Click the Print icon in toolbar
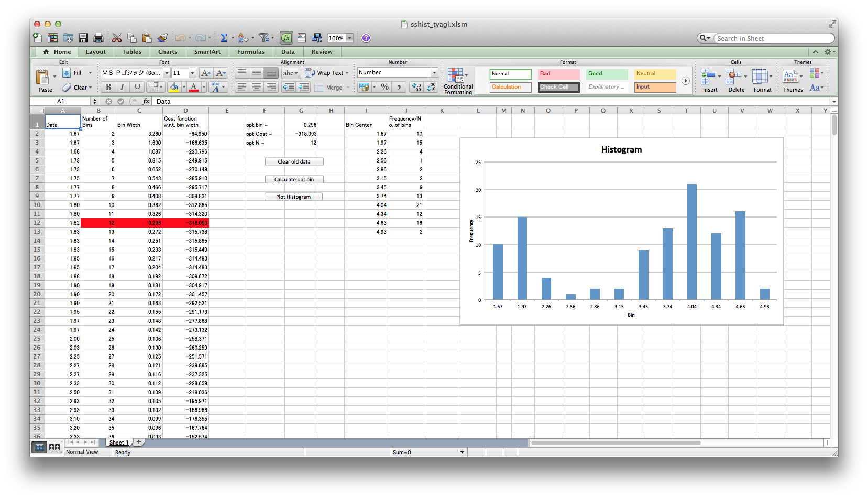Viewport: 868px width, 498px height. click(98, 38)
